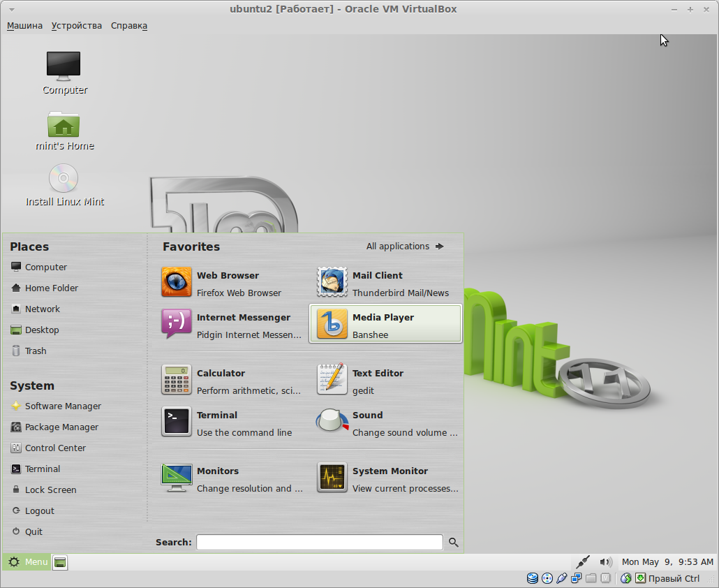Image resolution: width=719 pixels, height=588 pixels.
Task: Launch Banshee Media Player
Action: 385,324
